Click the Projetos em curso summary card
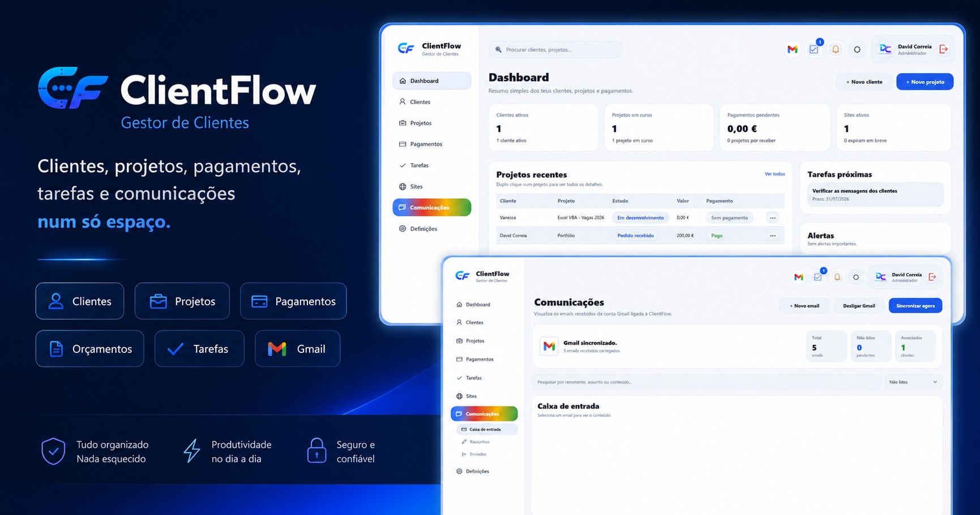 tap(659, 127)
